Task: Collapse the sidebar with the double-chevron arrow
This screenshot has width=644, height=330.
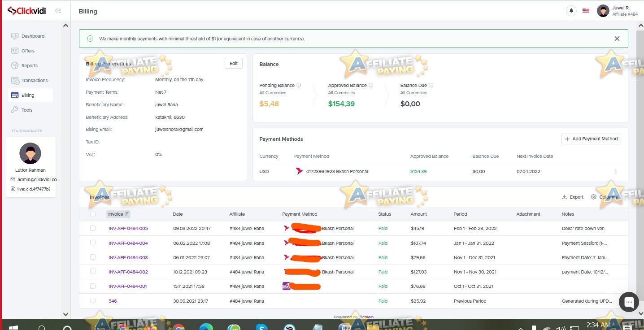Action: pos(58,10)
